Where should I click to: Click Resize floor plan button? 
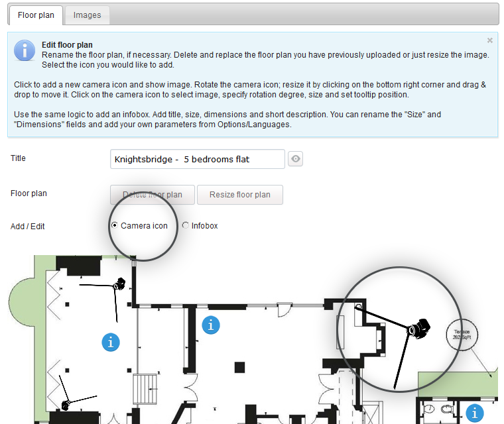(240, 195)
